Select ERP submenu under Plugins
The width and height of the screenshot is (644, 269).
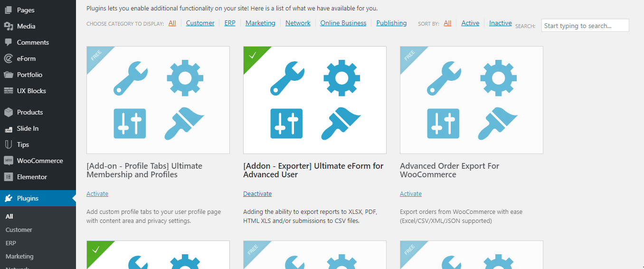pyautogui.click(x=11, y=243)
